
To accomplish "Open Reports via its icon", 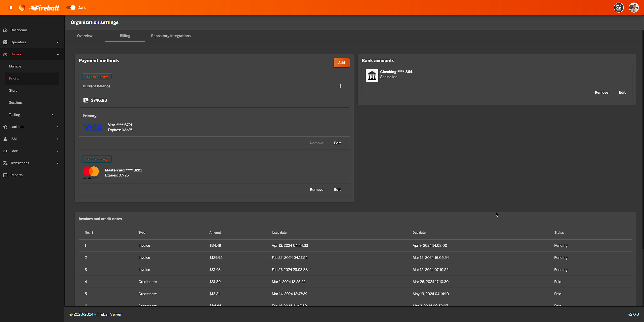I will [5, 175].
